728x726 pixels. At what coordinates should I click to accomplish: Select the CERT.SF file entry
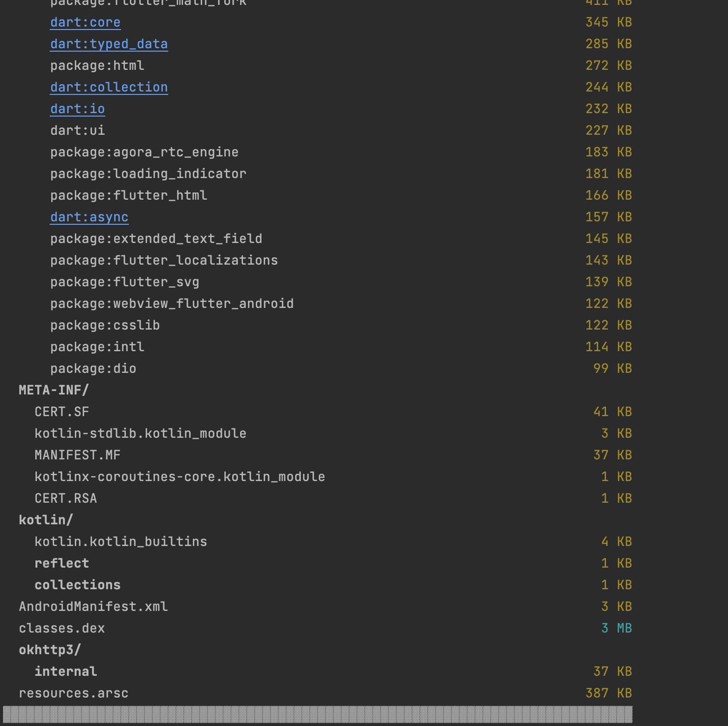click(x=61, y=411)
